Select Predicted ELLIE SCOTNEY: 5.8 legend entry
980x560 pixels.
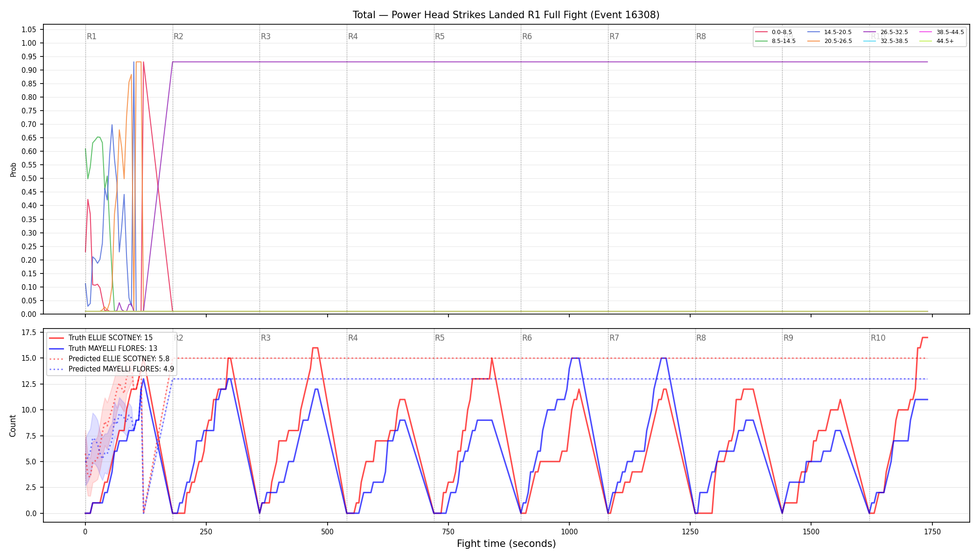[109, 359]
